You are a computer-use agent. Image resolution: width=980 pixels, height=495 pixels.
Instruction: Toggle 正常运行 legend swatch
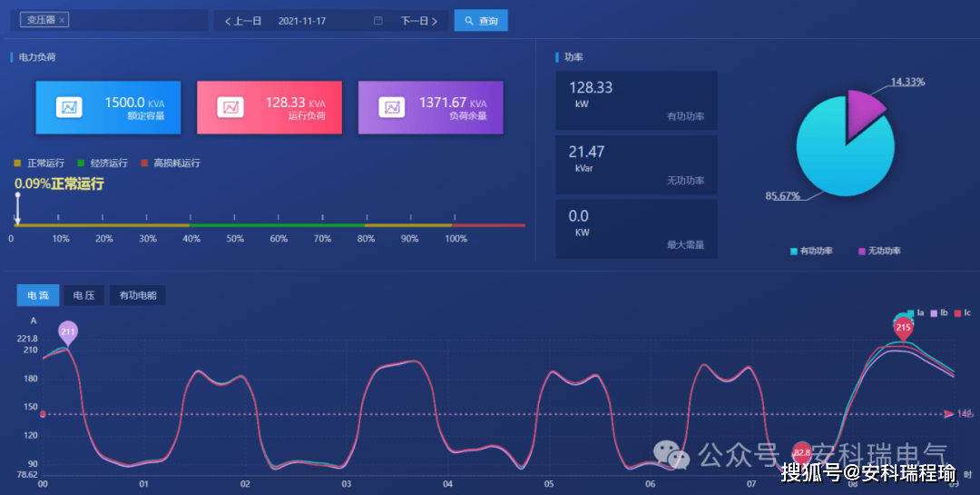17,163
